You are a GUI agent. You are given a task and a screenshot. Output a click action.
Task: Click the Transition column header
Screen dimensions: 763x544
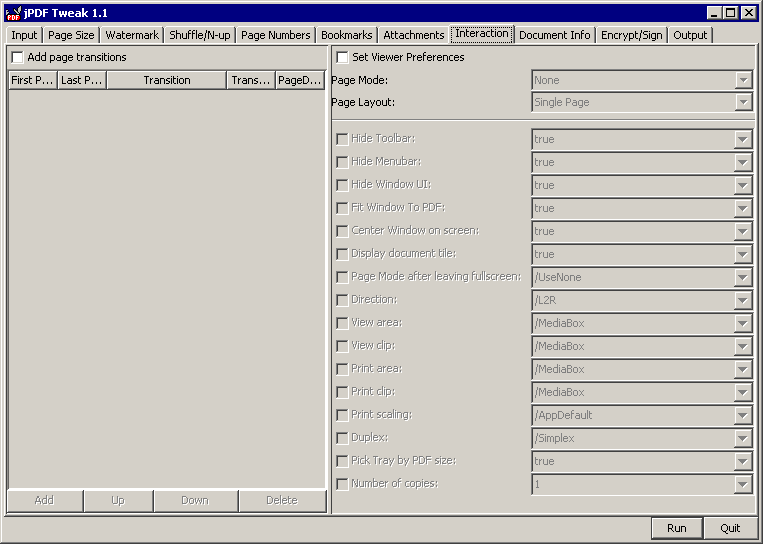tap(166, 80)
